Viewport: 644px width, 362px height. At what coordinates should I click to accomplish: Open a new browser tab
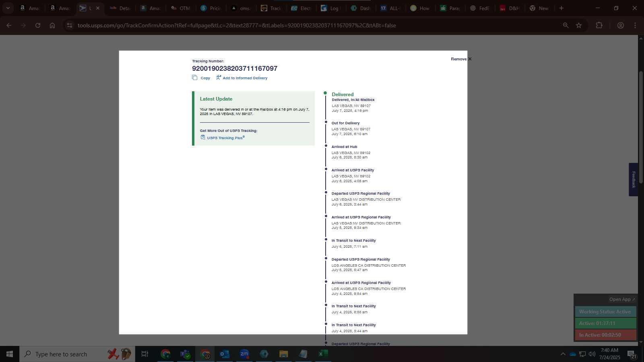pyautogui.click(x=561, y=8)
